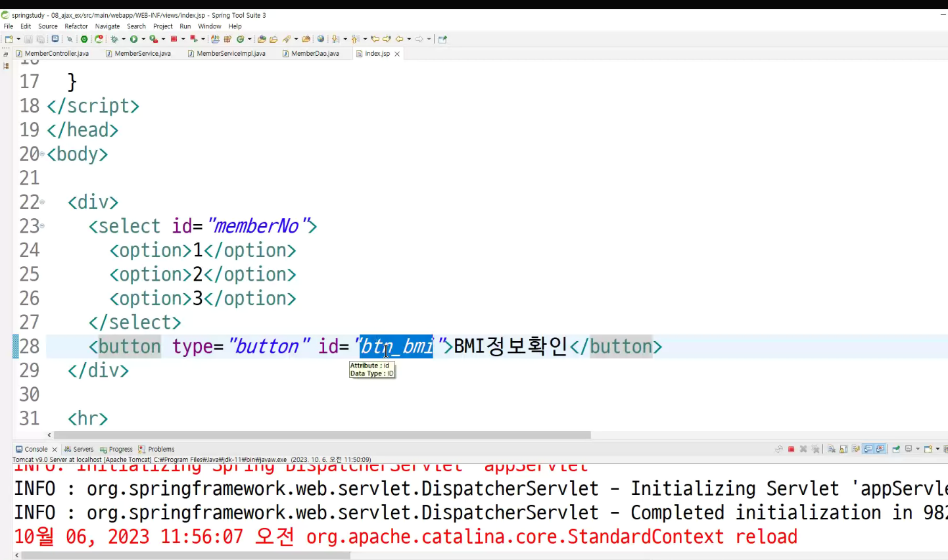Navigate Back with the yellow left arrow
Image resolution: width=948 pixels, height=560 pixels.
coord(399,39)
